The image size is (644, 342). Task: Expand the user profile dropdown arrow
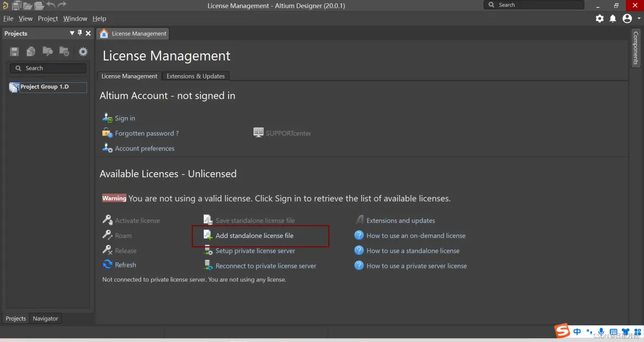(639, 19)
